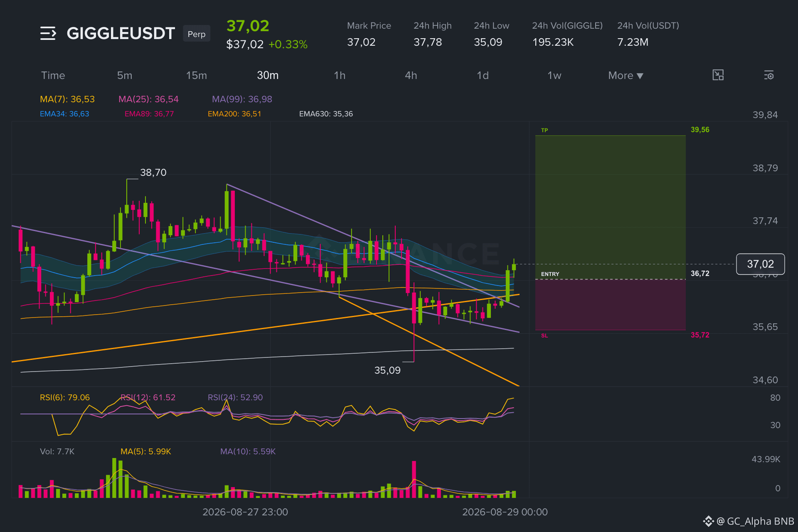Click the EMA89: 36,77 indicator label
The height and width of the screenshot is (532, 798).
pos(149,114)
